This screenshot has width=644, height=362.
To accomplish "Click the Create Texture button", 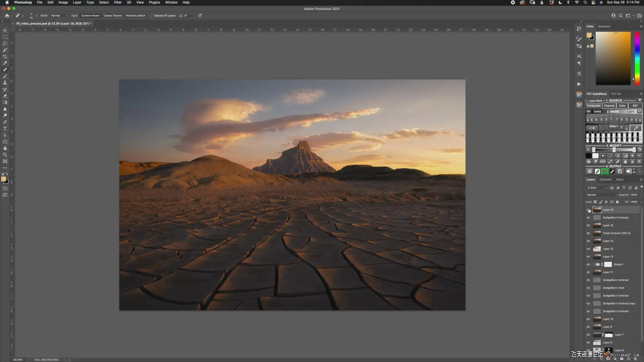I will 113,15.
